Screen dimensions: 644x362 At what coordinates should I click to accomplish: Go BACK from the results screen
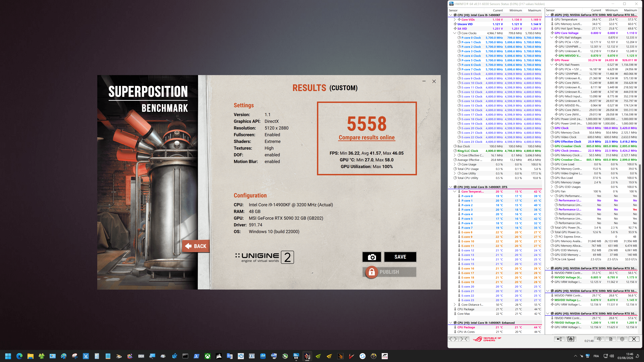pyautogui.click(x=196, y=246)
